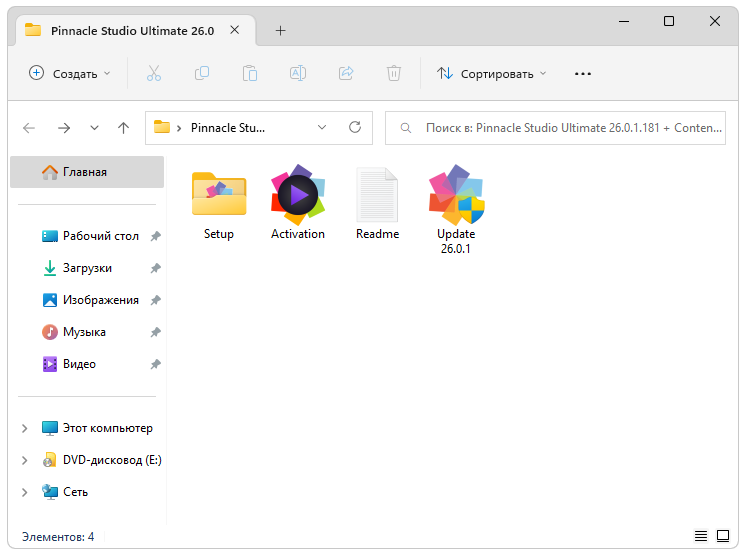
Task: Click the search magnifier icon
Action: [405, 128]
